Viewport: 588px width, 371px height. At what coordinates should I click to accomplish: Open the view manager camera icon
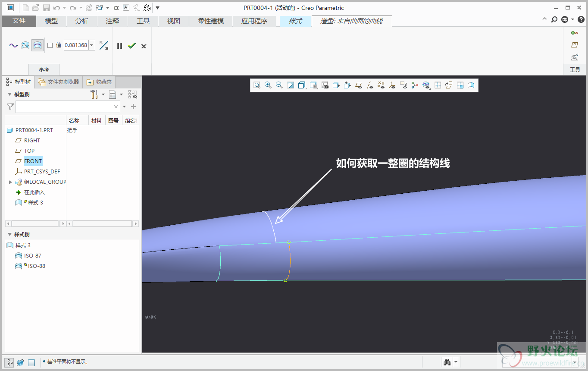coord(325,85)
